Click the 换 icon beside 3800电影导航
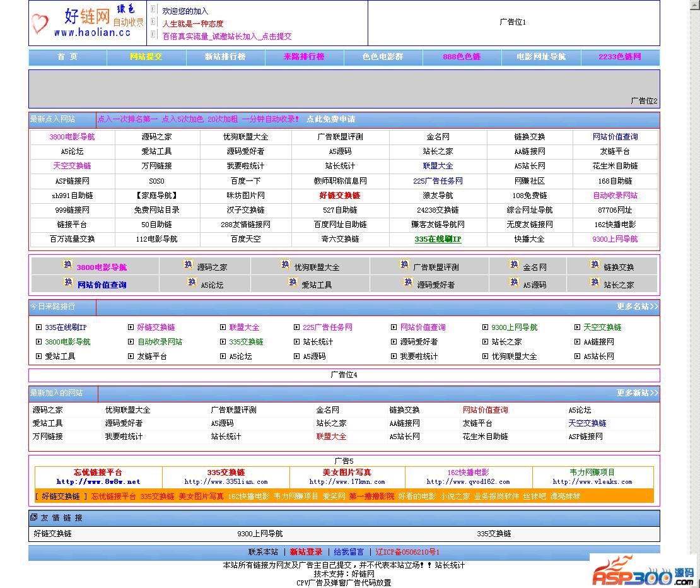Viewport: 700px width, 588px height. click(x=68, y=265)
